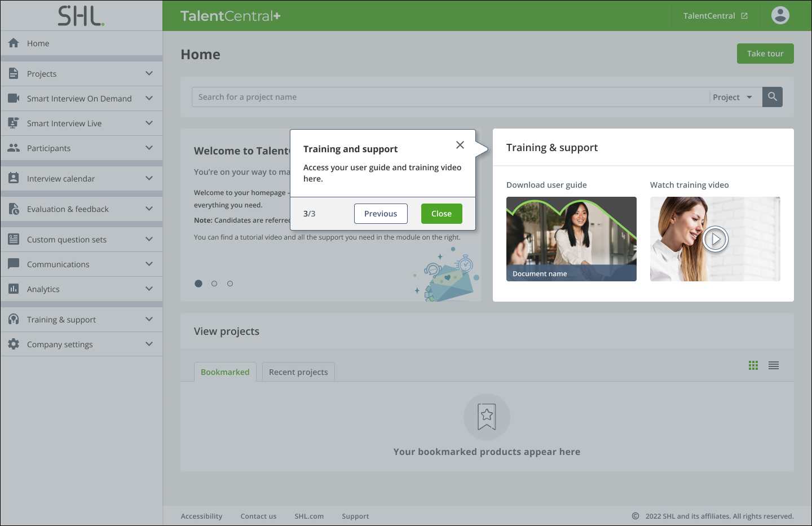Open the SHL.com footer link

click(309, 516)
